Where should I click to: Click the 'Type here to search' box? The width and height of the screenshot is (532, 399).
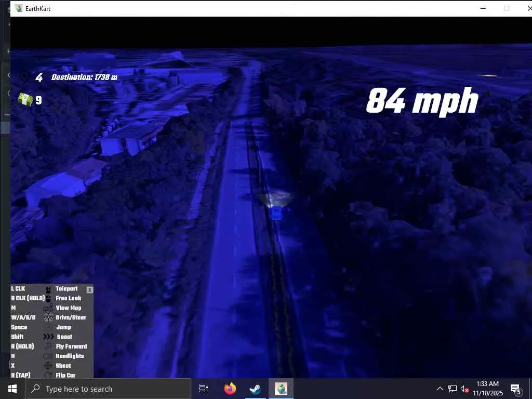(108, 389)
